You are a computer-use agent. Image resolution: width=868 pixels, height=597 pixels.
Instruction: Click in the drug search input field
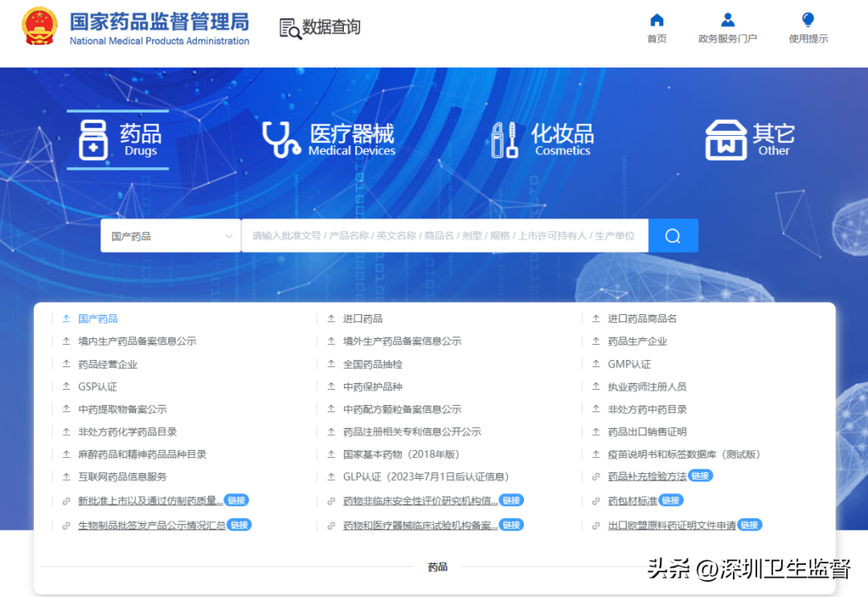point(444,236)
